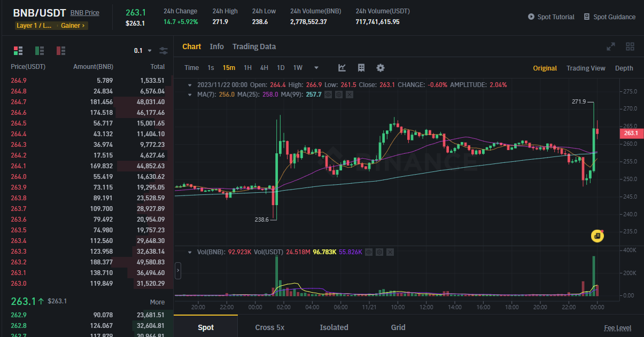Open the BNB Price link
The image size is (644, 337).
84,13
